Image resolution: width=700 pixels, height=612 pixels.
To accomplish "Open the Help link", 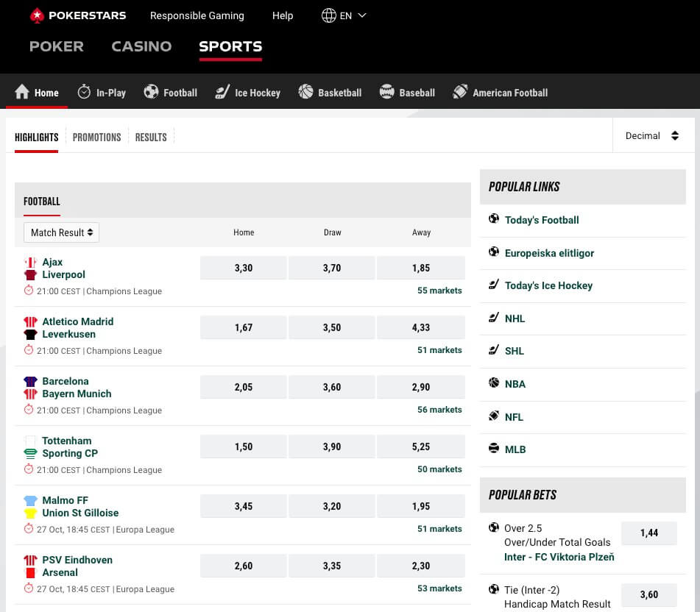I will (x=283, y=15).
